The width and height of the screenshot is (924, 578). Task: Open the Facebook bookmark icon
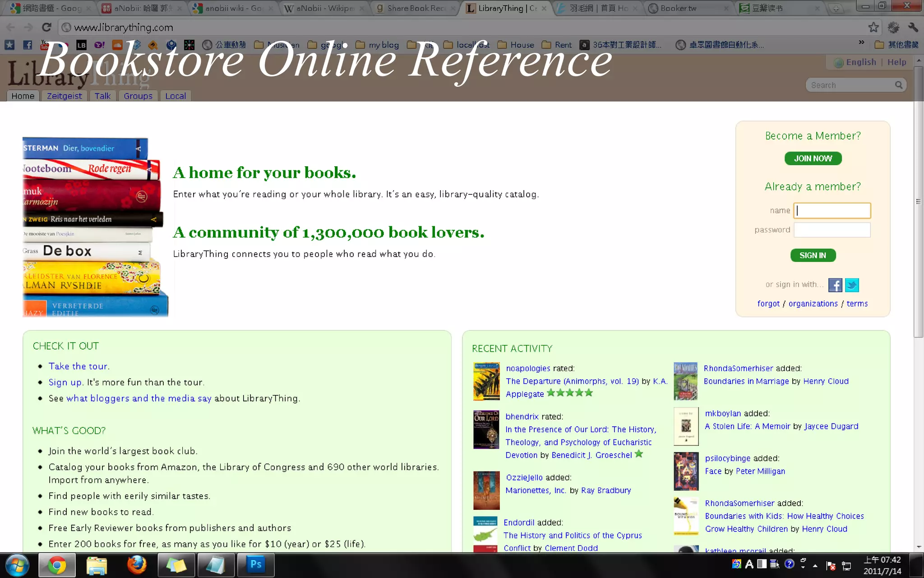pos(28,45)
